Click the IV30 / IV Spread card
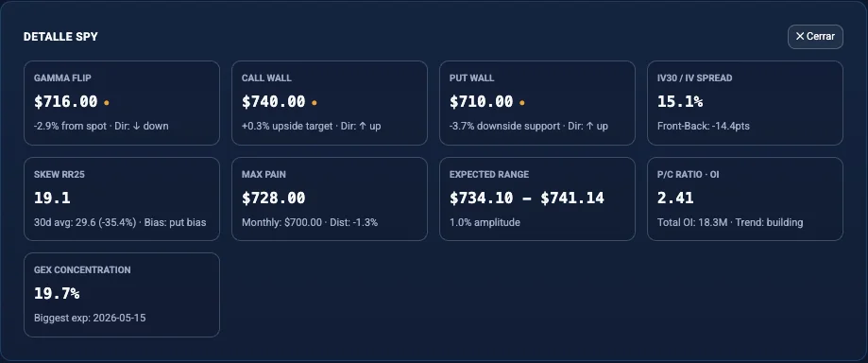Image resolution: width=868 pixels, height=363 pixels. point(745,103)
